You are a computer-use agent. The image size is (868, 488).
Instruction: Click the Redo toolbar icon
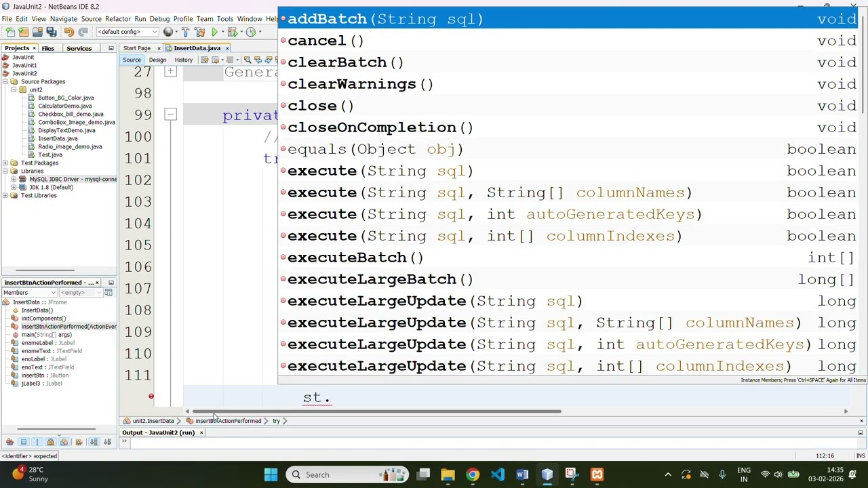click(x=82, y=32)
